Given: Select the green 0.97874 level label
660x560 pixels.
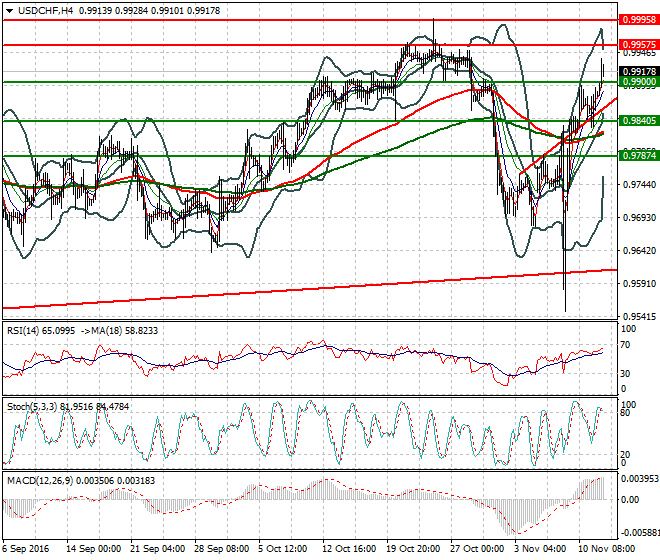Looking at the screenshot, I should [639, 156].
